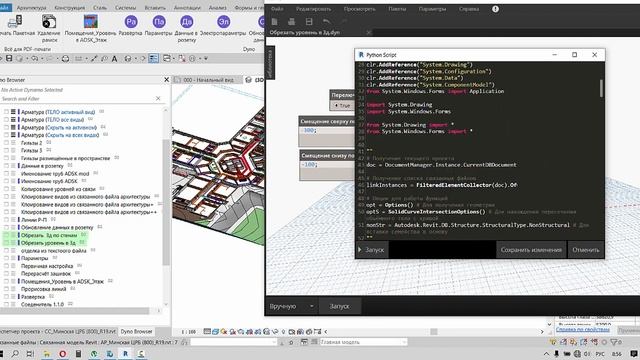Viewport: 640px width, 360px height.
Task: Open the 1:100 view scale selector
Action: click(189, 332)
